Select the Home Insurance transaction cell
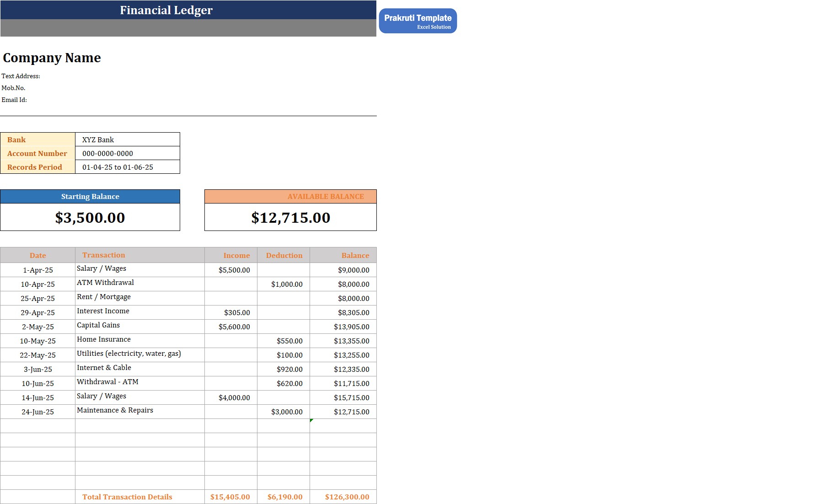 click(x=140, y=341)
